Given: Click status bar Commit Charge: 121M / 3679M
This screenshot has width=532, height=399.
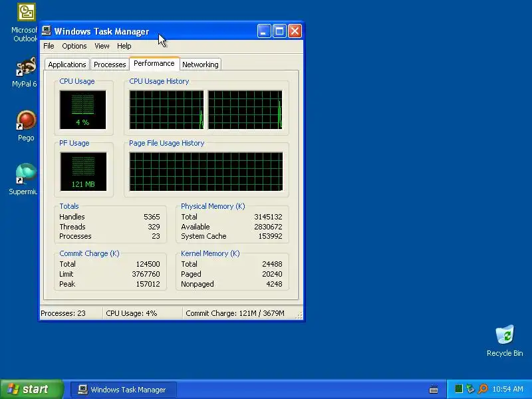Looking at the screenshot, I should click(x=235, y=313).
